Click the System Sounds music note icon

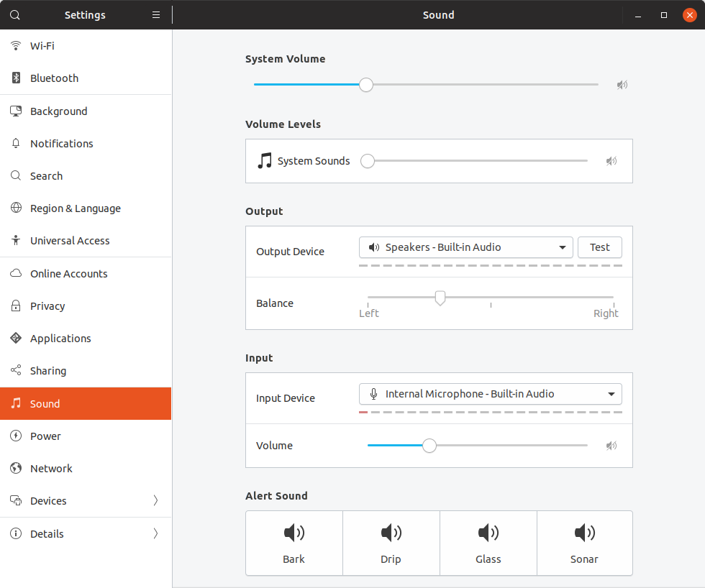(265, 160)
